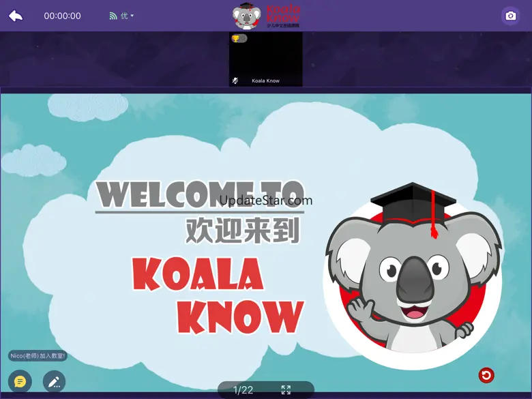Click the back arrow icon
The width and height of the screenshot is (532, 399).
click(16, 16)
